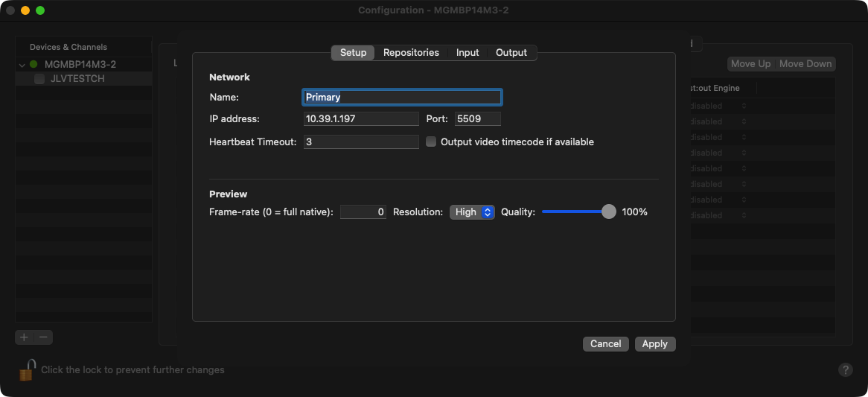Image resolution: width=868 pixels, height=397 pixels.
Task: Click the Apply button
Action: 654,343
